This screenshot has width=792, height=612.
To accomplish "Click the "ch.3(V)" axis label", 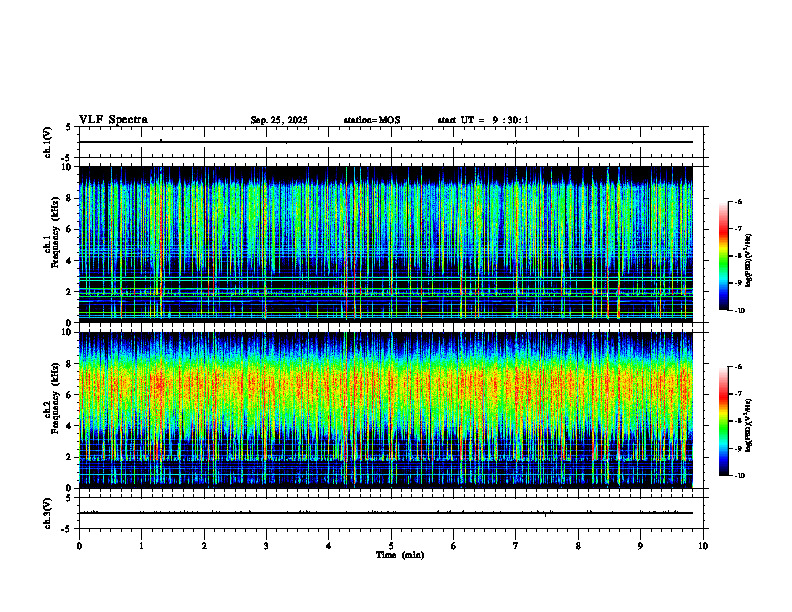I will pos(47,513).
